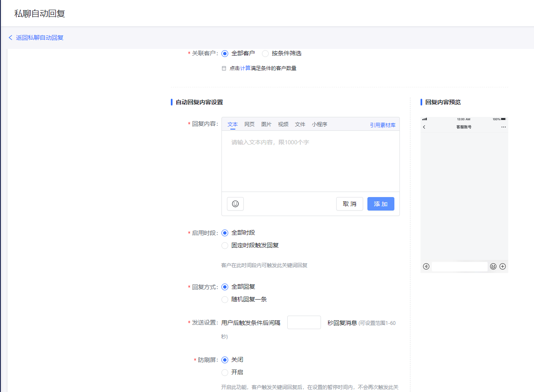Image resolution: width=534 pixels, height=392 pixels.
Task: Click the 取消 button
Action: tap(349, 204)
